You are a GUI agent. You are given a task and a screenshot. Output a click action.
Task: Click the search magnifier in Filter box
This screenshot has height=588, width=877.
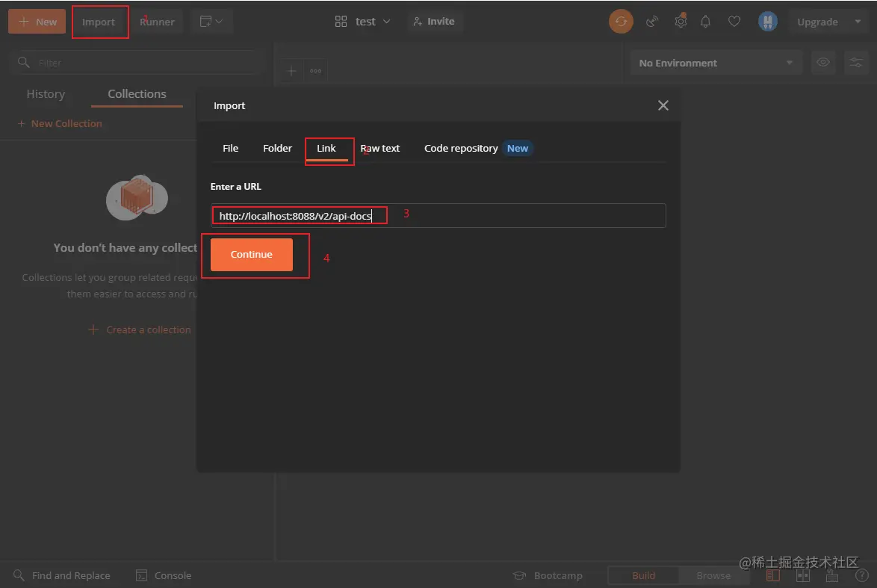(23, 62)
